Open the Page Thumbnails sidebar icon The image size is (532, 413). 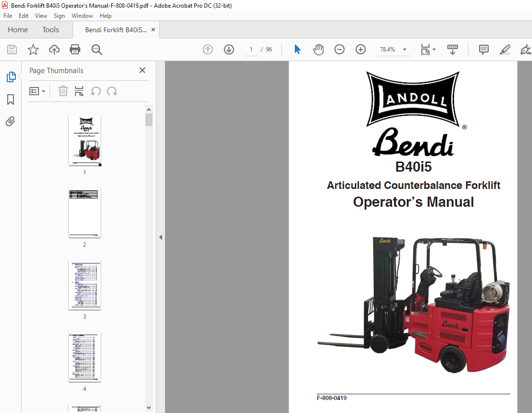tap(11, 77)
